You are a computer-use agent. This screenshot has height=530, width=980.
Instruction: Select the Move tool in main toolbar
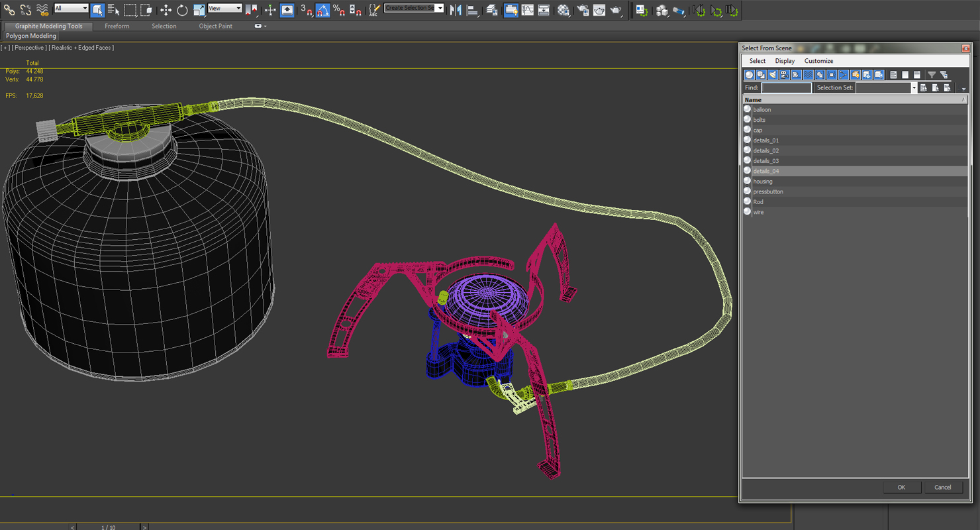(x=166, y=10)
